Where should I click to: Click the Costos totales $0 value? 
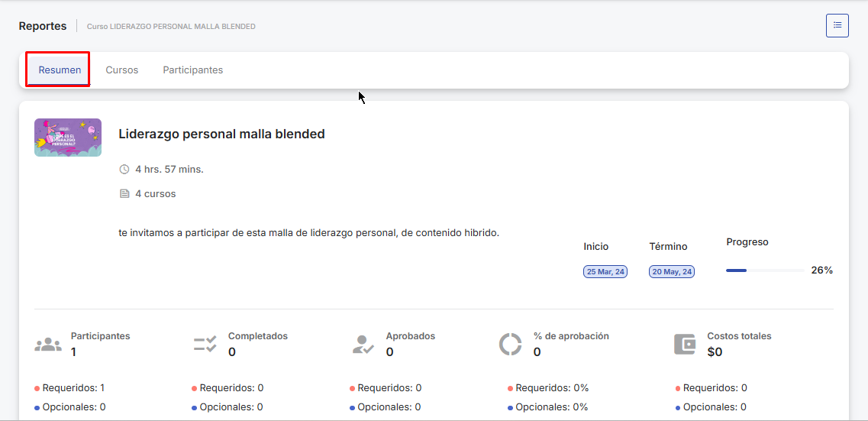[715, 352]
